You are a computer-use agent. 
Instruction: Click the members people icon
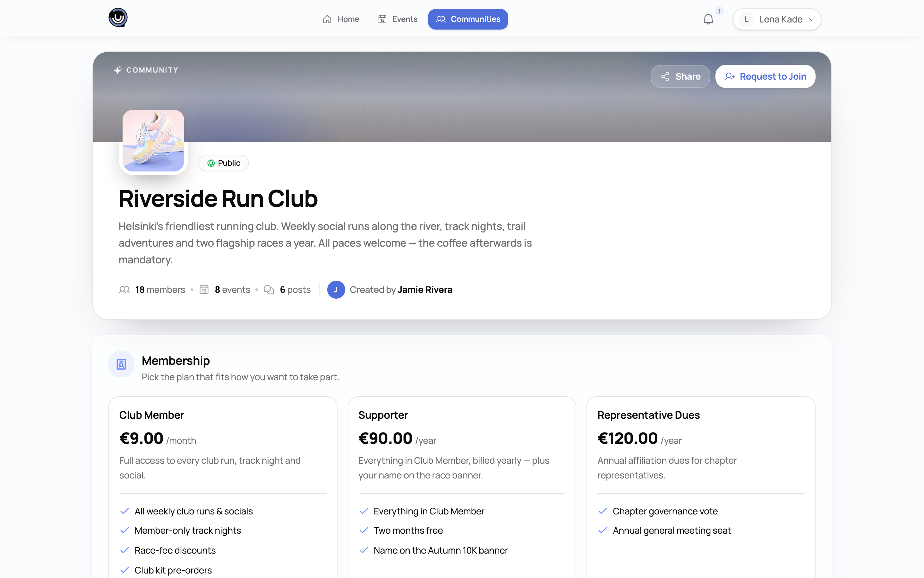(x=124, y=290)
